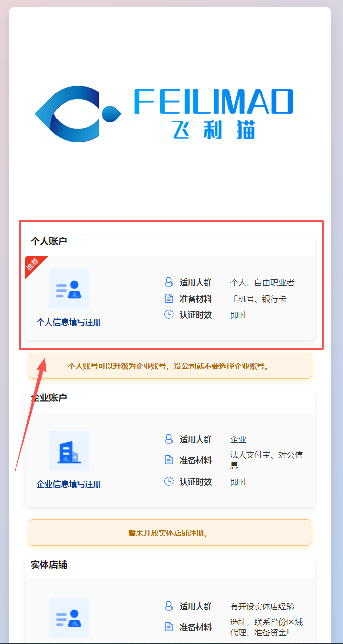The height and width of the screenshot is (644, 343).
Task: Click the clock icon beside 认证时效 in 企业账户
Action: (x=169, y=482)
